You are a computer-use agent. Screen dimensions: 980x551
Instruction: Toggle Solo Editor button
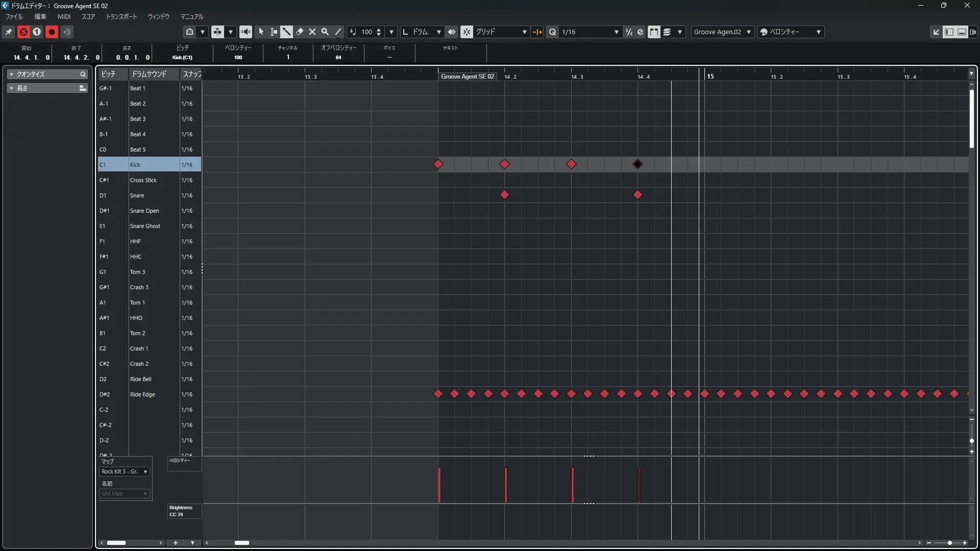tap(23, 32)
